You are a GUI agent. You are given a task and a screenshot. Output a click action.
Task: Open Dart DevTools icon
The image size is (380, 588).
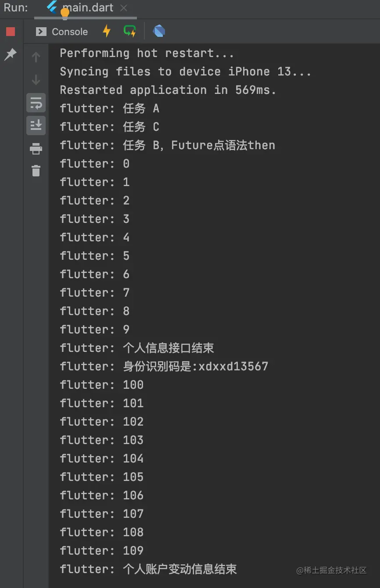tap(159, 31)
